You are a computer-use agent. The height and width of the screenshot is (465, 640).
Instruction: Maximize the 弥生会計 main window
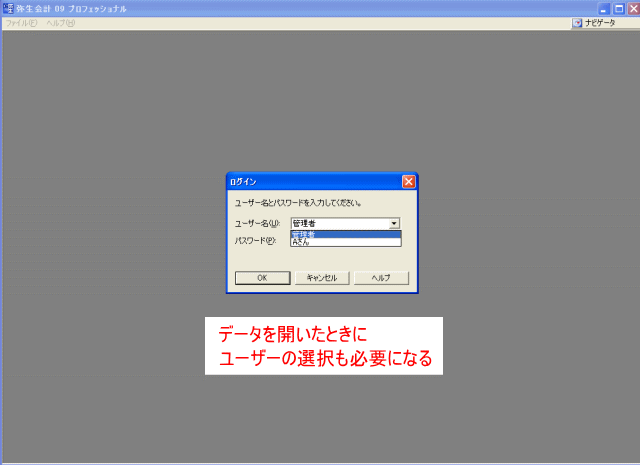pyautogui.click(x=619, y=9)
